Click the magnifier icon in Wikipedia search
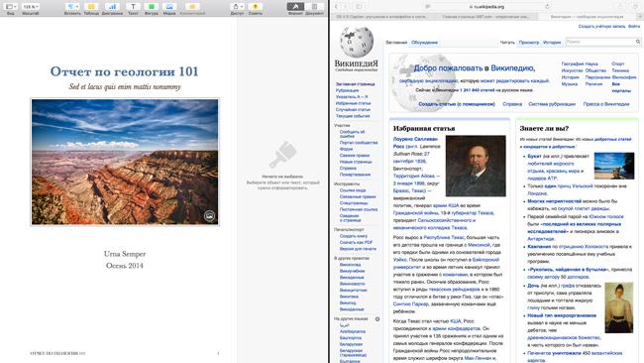 (638, 42)
